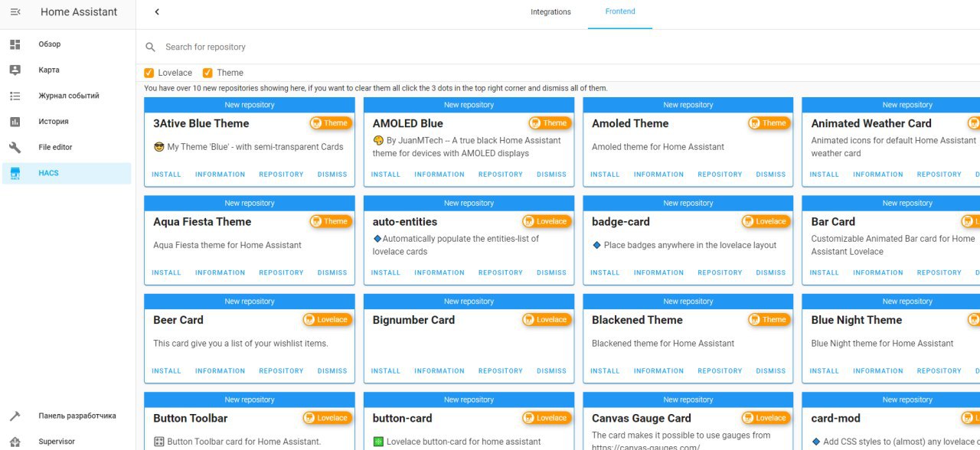Click the Home Assistant sidebar title

(x=79, y=12)
